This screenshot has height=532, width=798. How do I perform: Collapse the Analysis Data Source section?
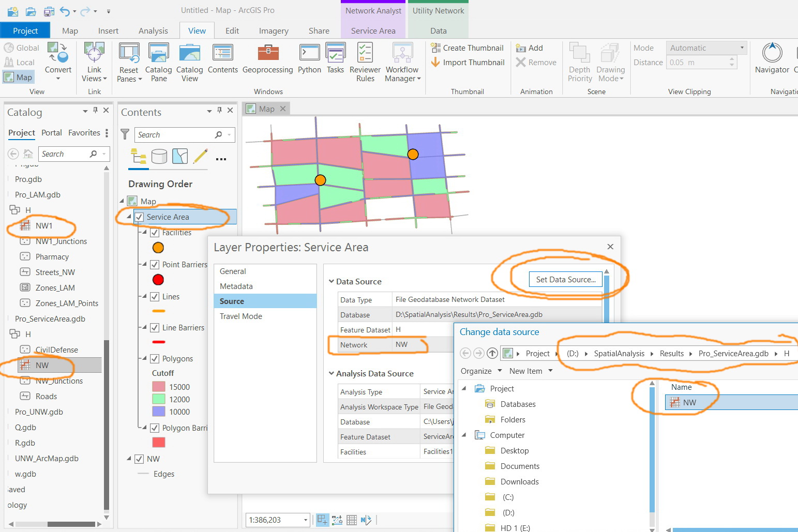(332, 373)
